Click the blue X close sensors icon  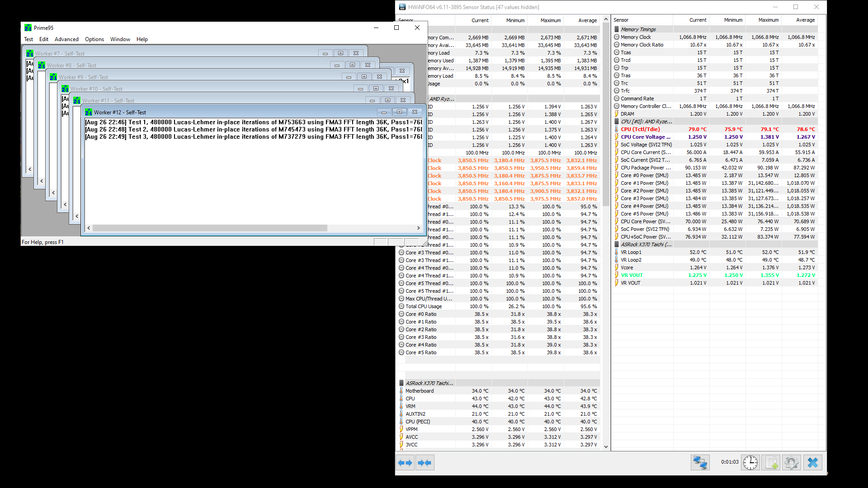tap(812, 463)
